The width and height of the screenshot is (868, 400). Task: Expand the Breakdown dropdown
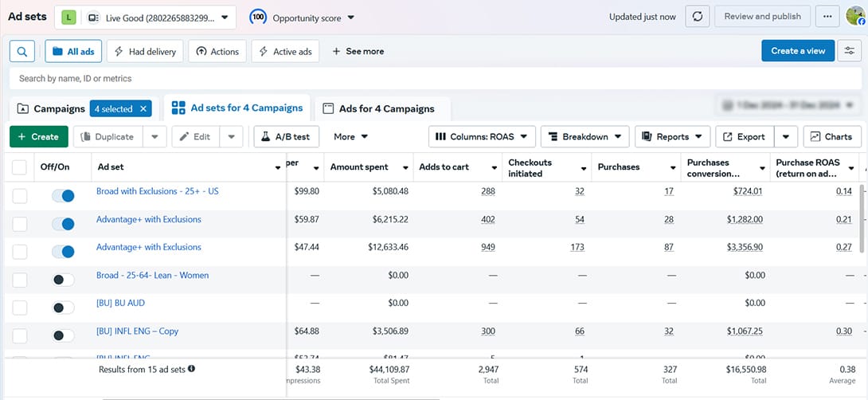click(585, 137)
